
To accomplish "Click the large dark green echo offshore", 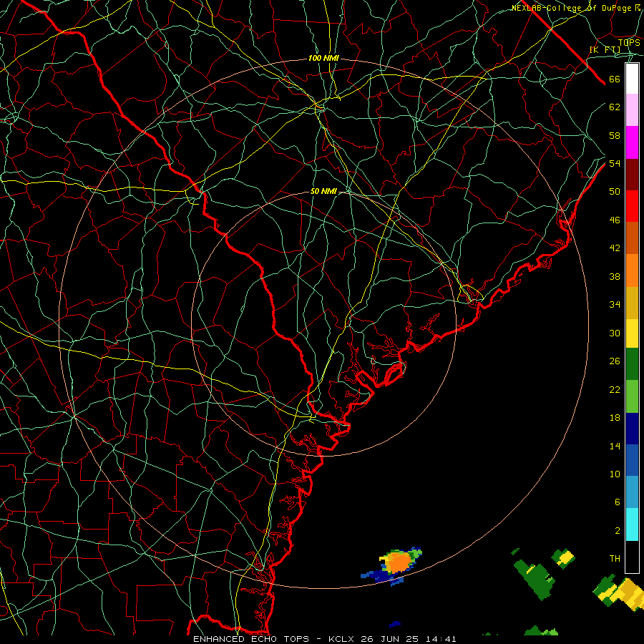I will (x=536, y=579).
